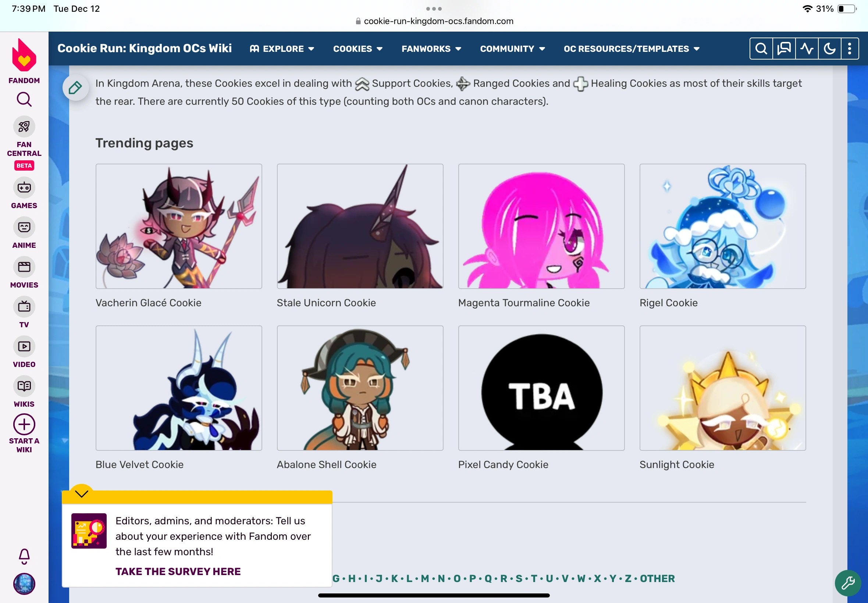Expand the Cookies dropdown menu
This screenshot has height=603, width=868.
click(358, 49)
